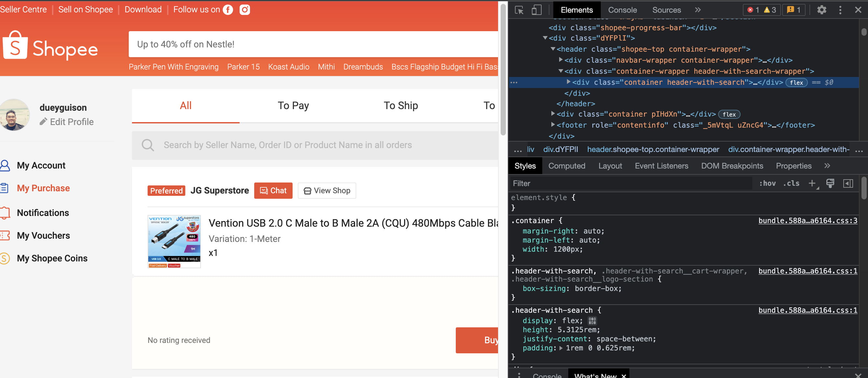Screen dimensions: 868x378
Task: Collapse the dYFPlI div node
Action: 545,38
